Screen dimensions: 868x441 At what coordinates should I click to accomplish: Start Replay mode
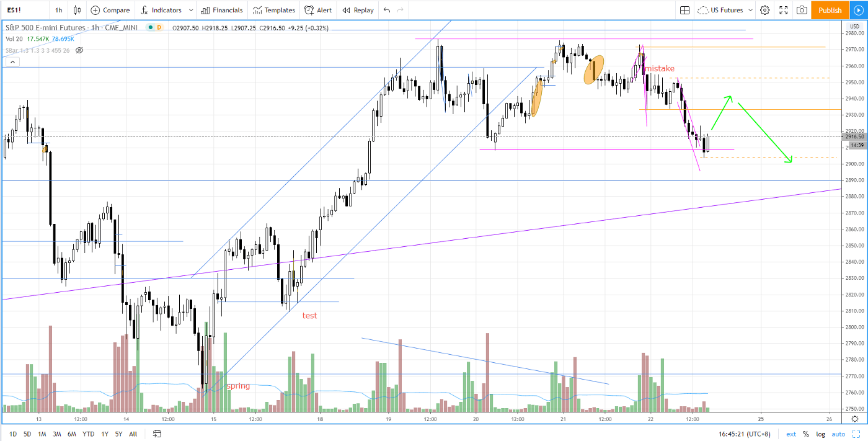pyautogui.click(x=358, y=10)
